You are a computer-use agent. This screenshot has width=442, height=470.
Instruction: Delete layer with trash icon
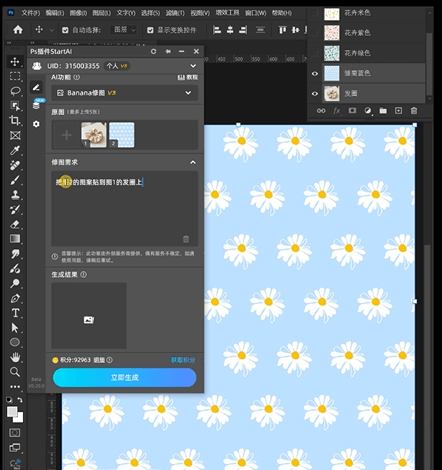pos(414,111)
